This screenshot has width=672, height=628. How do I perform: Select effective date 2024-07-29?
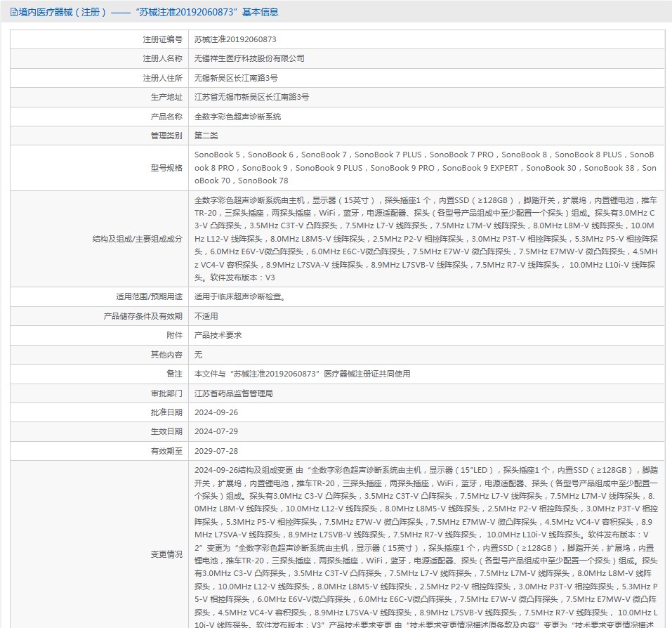(216, 432)
